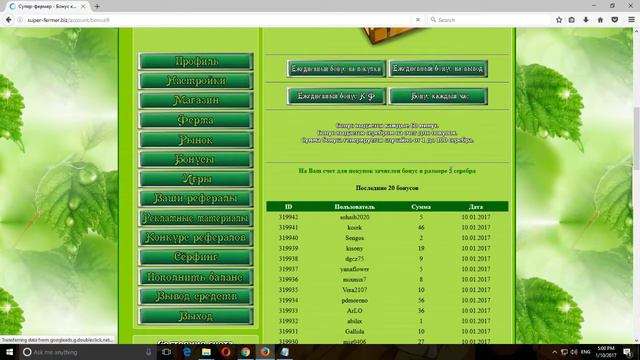Viewport: 640px width, 360px height.
Task: Open the downloads arrow icon
Action: (586, 20)
